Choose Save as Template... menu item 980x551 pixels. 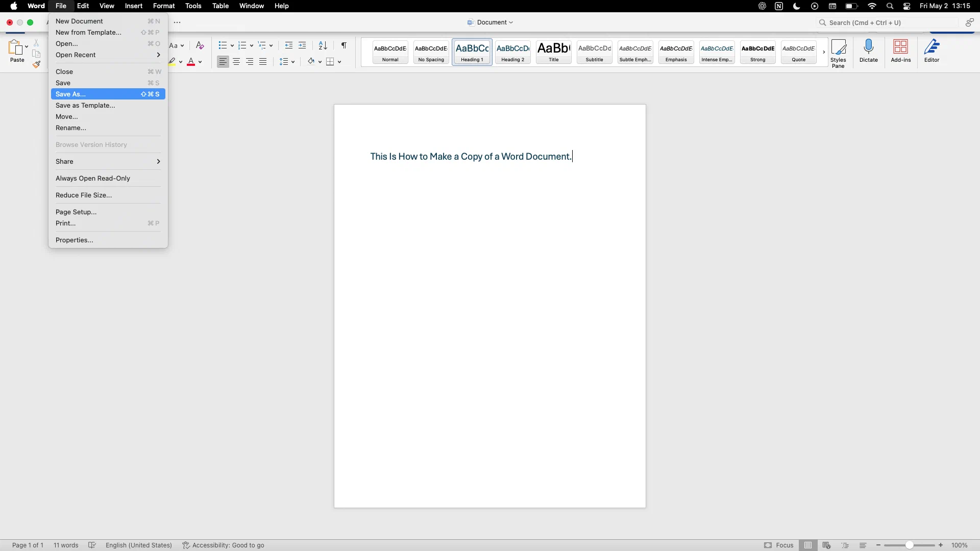108,105
